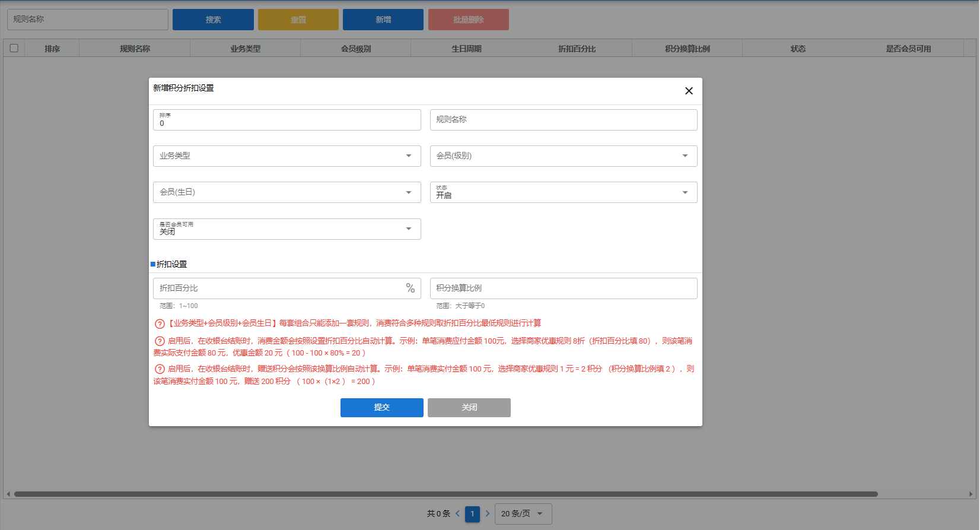Expand the 是否会员可用 dropdown showing 关闭

coord(287,229)
